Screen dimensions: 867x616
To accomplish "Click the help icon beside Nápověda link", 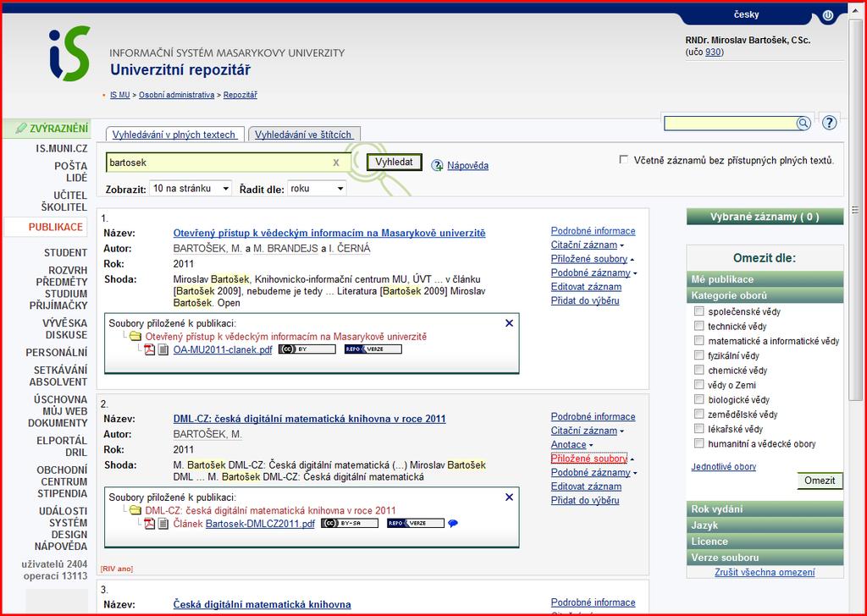I will pyautogui.click(x=438, y=165).
